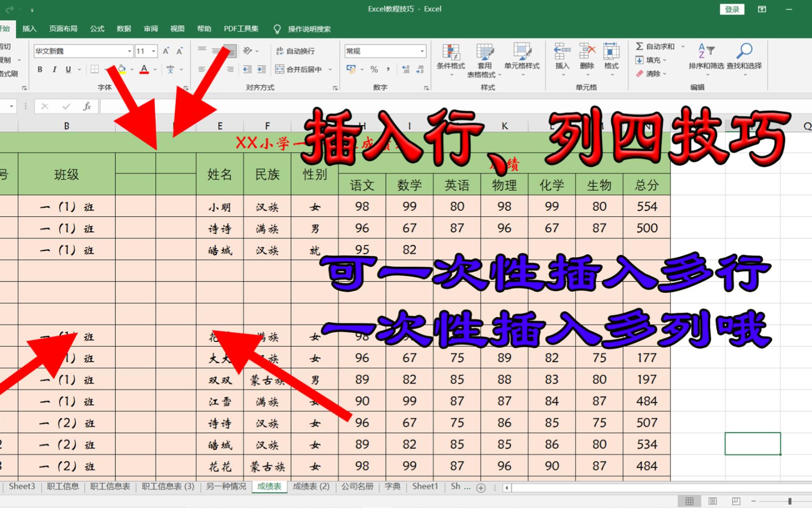Apply comma style
Image resolution: width=812 pixels, height=508 pixels.
pyautogui.click(x=388, y=70)
